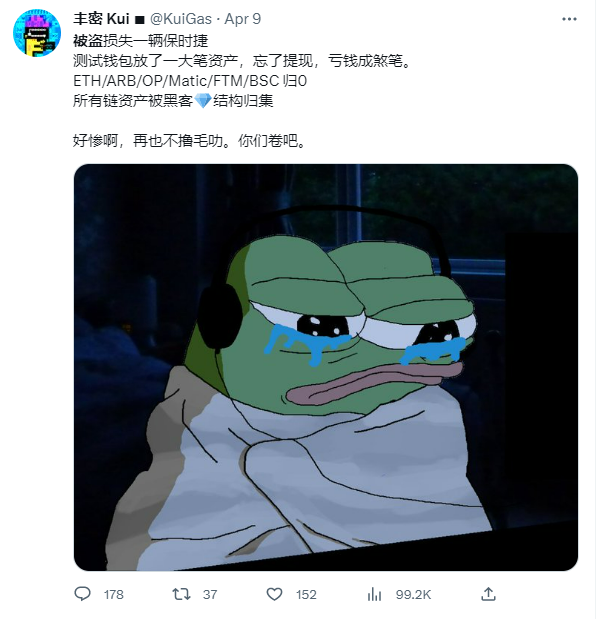597x619 pixels.
Task: Click the 152 likes count
Action: (306, 594)
